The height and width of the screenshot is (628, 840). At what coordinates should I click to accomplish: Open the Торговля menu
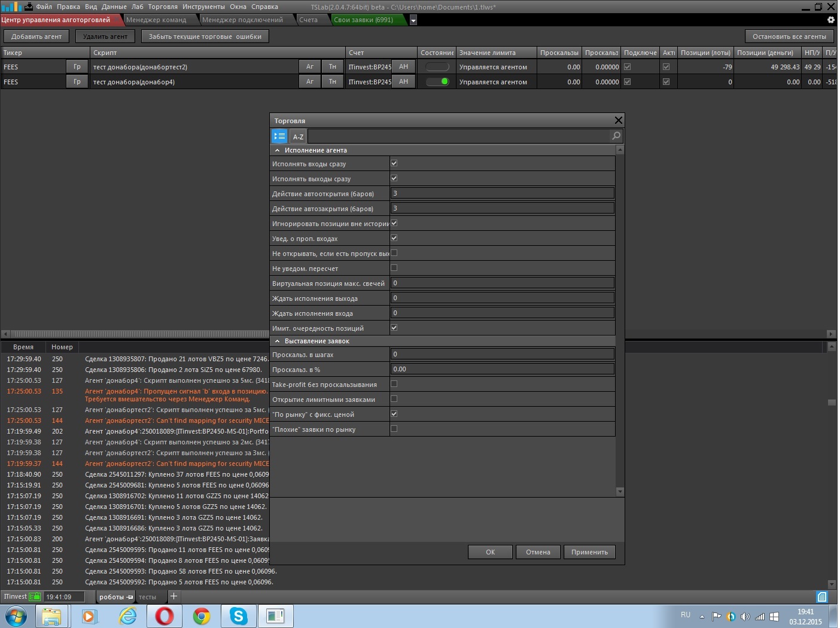tap(163, 7)
